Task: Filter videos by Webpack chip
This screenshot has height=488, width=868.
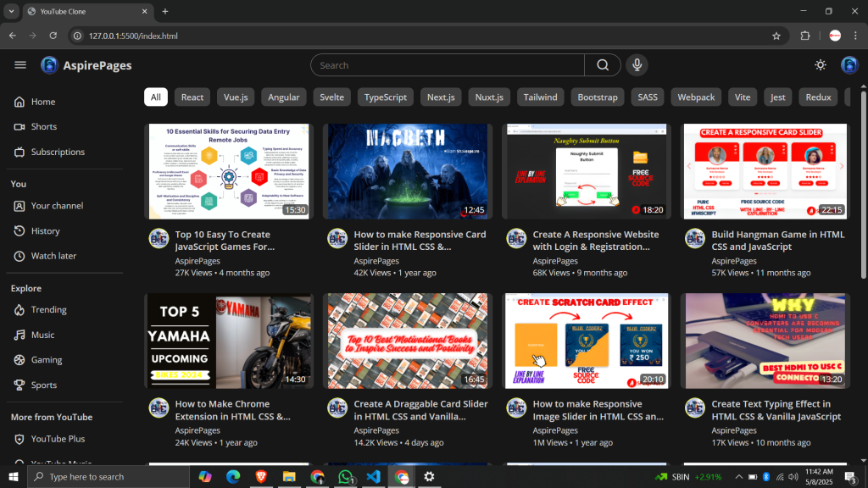Action: pyautogui.click(x=696, y=97)
